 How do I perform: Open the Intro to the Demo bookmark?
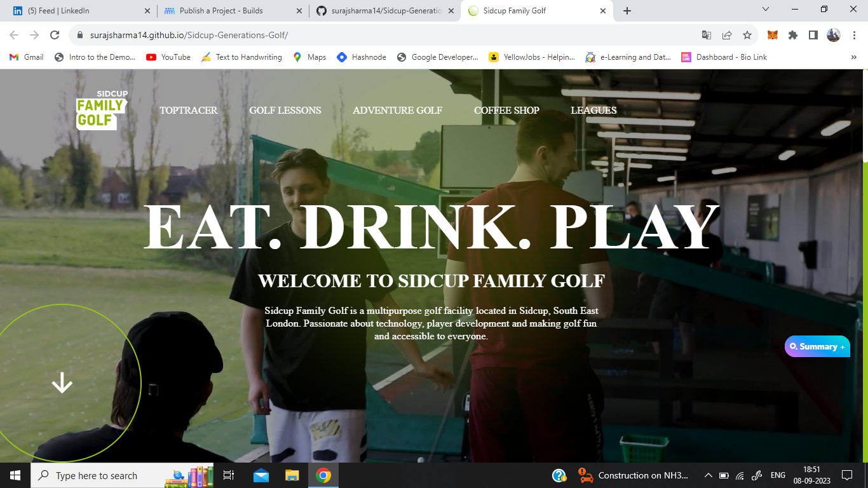pos(95,57)
